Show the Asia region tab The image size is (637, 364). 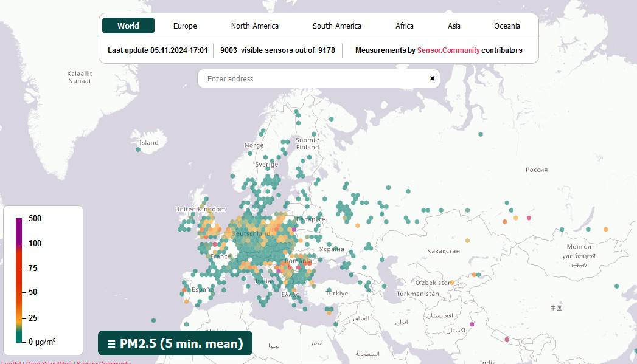pyautogui.click(x=454, y=26)
